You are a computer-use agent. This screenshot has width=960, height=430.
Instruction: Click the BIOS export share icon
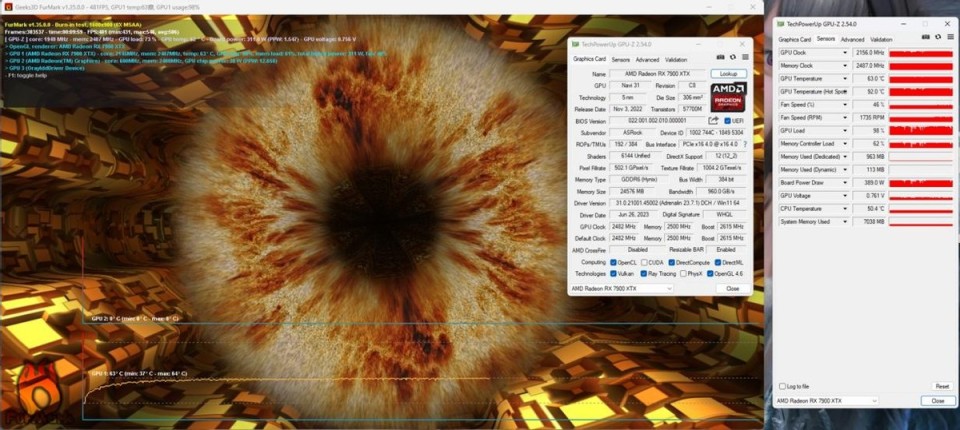[713, 120]
